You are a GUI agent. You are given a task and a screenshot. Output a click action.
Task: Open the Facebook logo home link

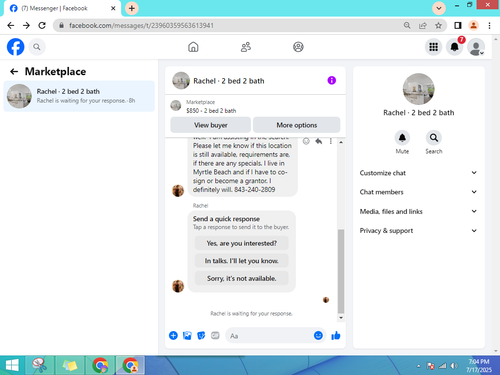16,47
